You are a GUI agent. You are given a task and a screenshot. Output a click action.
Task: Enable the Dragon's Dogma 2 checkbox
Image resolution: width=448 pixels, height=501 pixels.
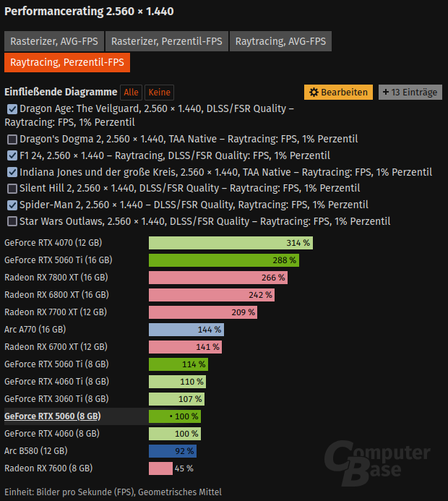12,140
